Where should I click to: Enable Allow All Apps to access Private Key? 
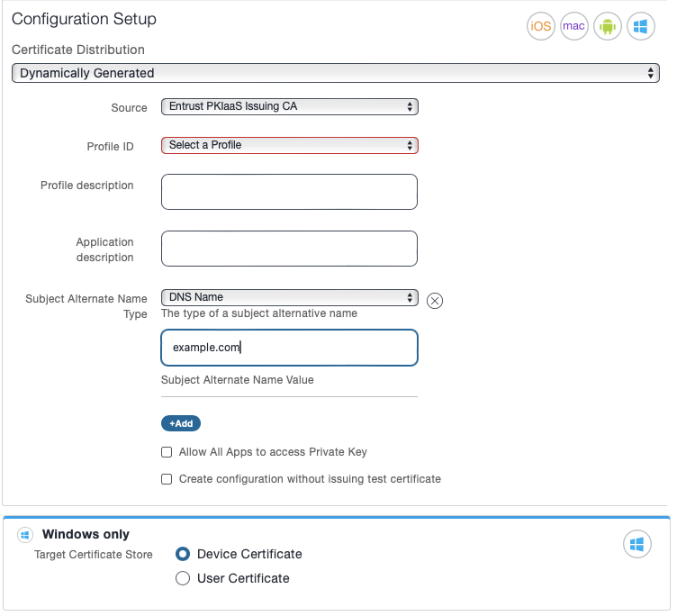[167, 452]
